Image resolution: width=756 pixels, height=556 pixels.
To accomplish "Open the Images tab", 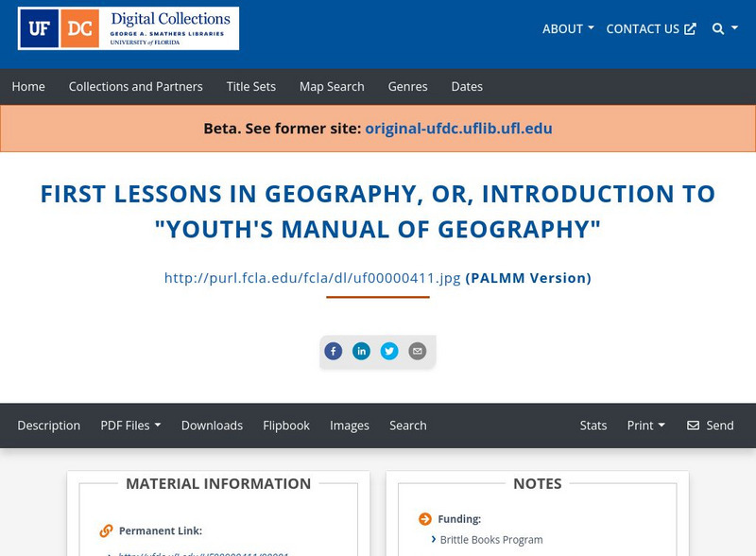I will 351,426.
